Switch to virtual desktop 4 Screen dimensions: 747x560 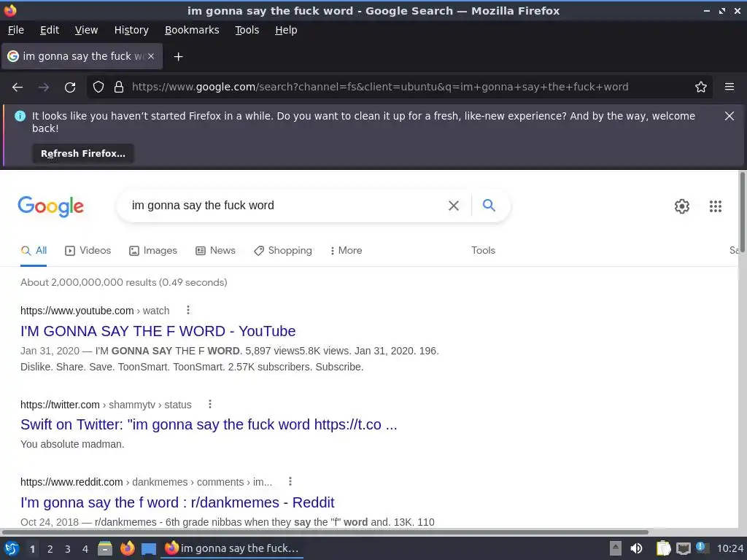85,549
